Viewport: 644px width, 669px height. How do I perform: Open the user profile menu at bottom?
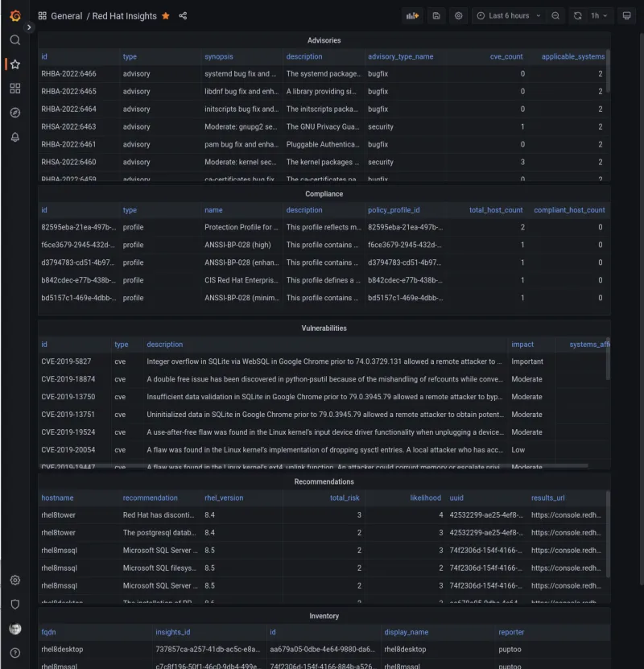click(14, 629)
